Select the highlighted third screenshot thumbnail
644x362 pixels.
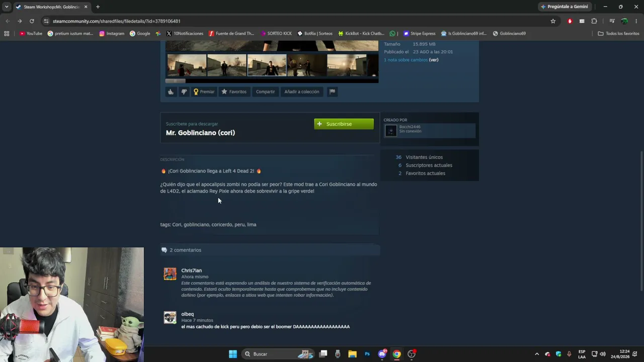coord(267,65)
